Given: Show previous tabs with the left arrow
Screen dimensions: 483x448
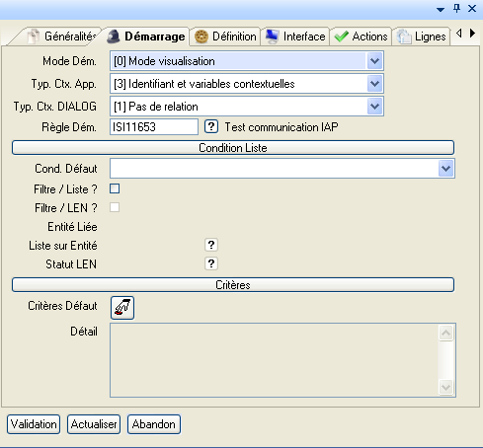Looking at the screenshot, I should coord(459,33).
